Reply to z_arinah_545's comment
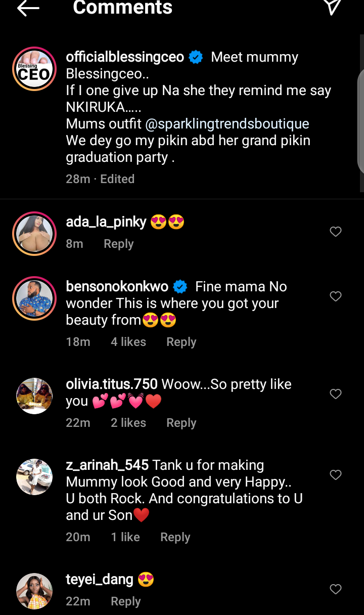Screen dimensions: 364x615 [175, 537]
